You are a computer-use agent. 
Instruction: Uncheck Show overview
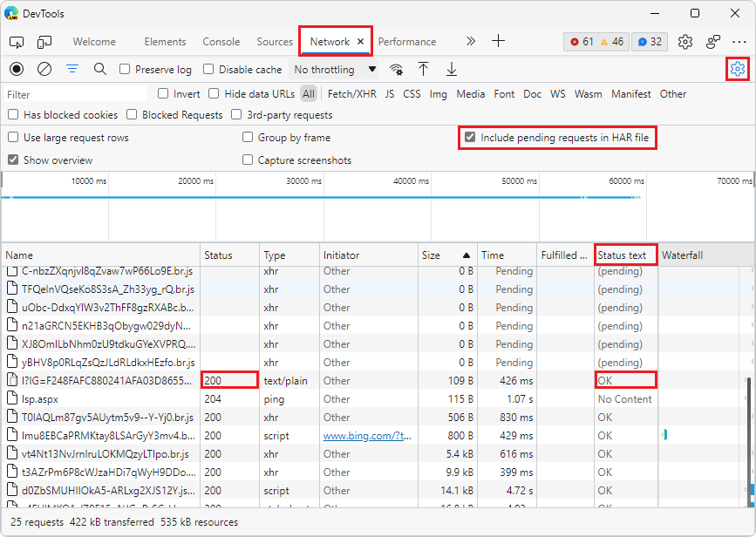pyautogui.click(x=13, y=160)
